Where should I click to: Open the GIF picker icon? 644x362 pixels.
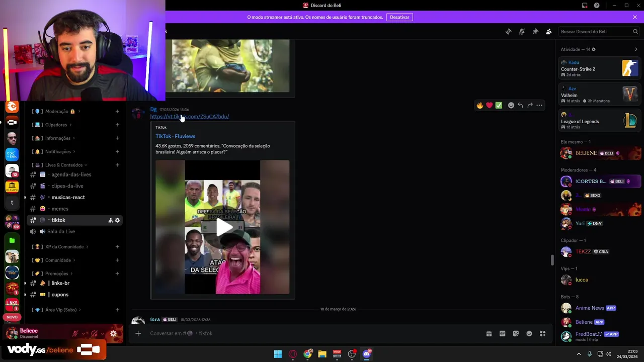click(x=502, y=333)
